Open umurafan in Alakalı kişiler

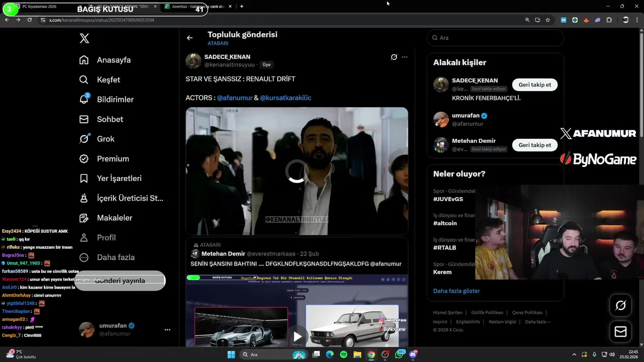pos(466,116)
